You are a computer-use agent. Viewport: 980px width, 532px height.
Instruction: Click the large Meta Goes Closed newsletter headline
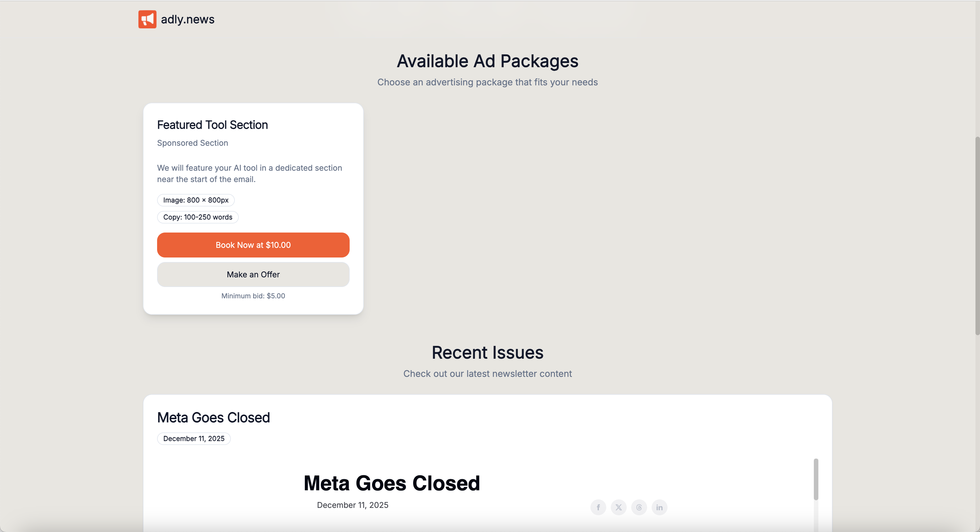coord(392,483)
